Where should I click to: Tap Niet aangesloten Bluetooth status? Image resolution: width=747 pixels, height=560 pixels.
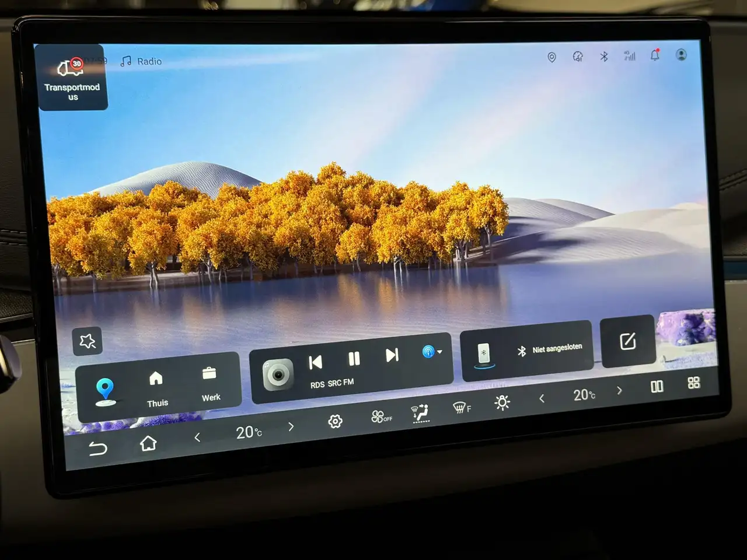pos(550,349)
